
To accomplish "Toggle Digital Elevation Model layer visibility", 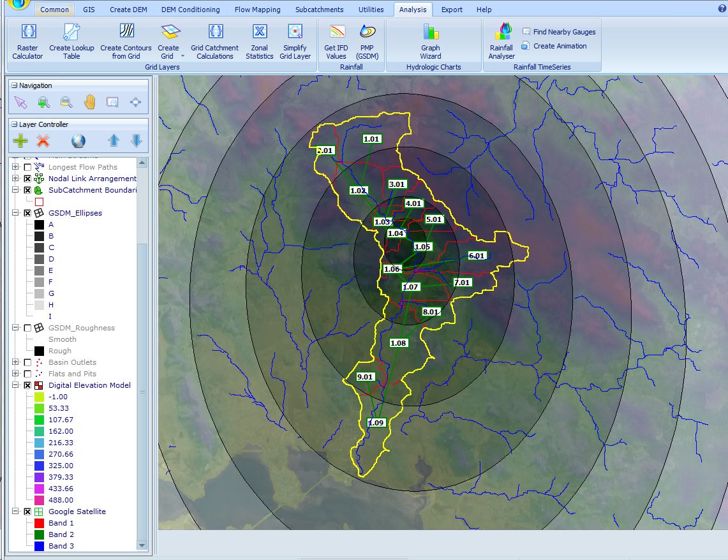I will point(27,385).
